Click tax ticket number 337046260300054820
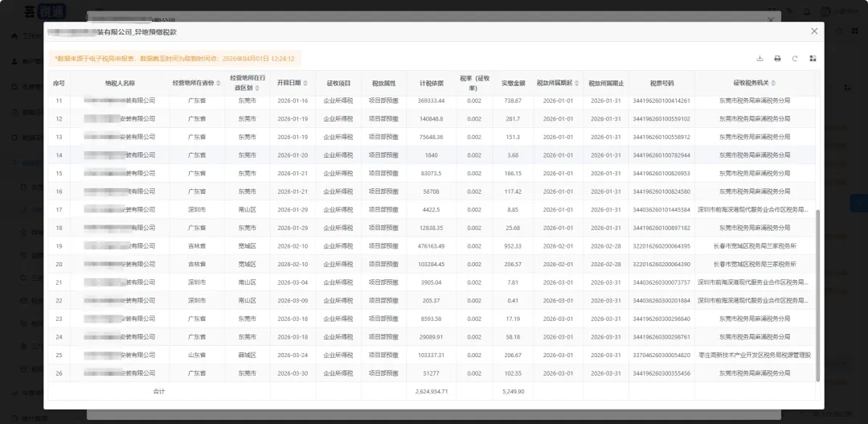 coord(661,356)
